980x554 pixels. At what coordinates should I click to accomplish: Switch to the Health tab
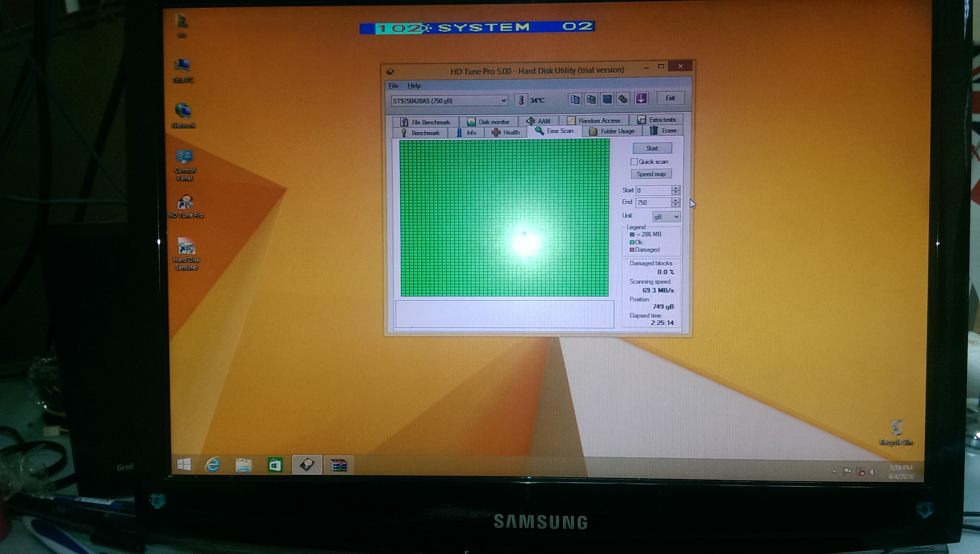505,132
